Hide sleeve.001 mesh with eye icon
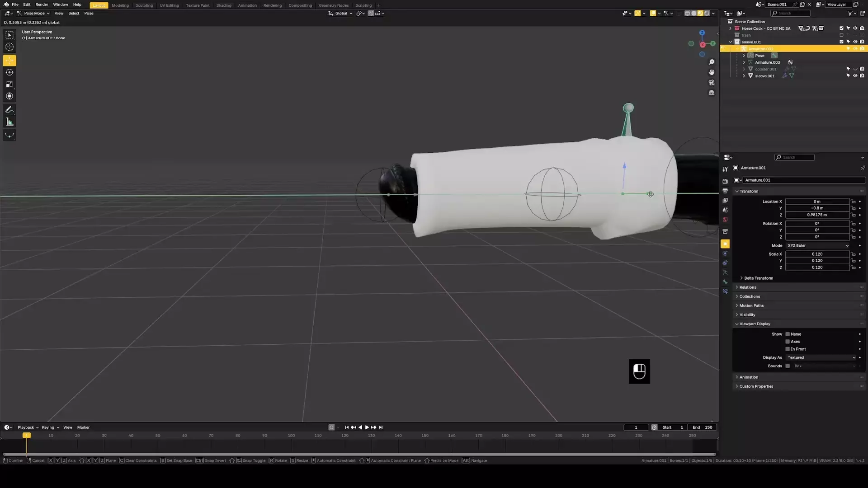Viewport: 868px width, 488px height. [x=855, y=76]
